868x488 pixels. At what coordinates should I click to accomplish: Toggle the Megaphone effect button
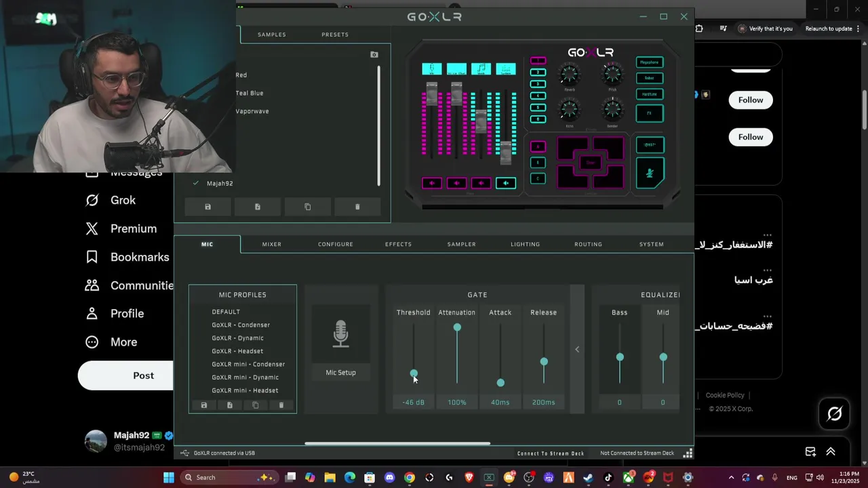[x=650, y=62]
